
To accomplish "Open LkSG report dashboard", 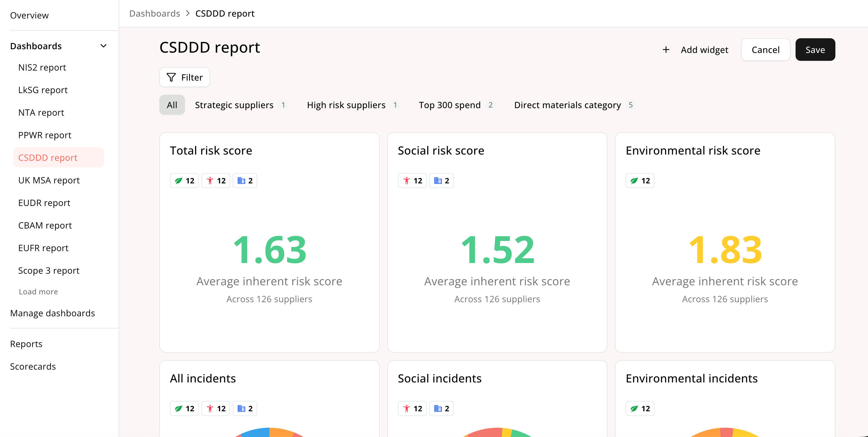I will (43, 90).
